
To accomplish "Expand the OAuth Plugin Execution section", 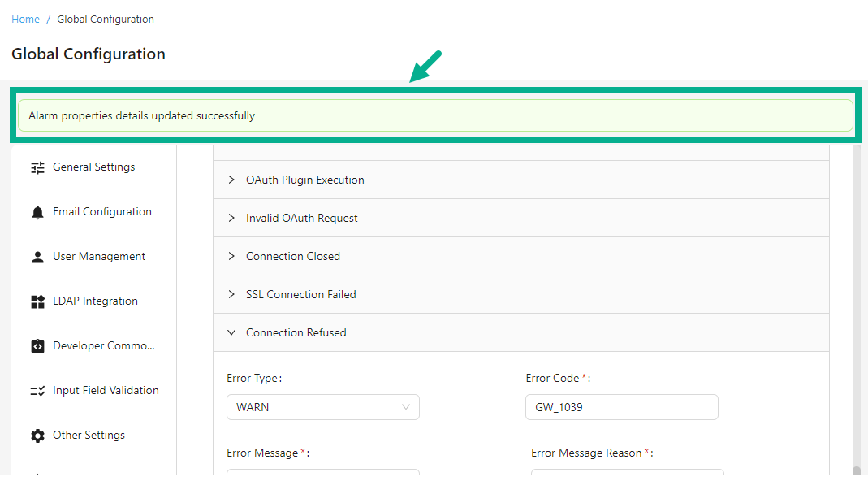I will click(x=231, y=180).
